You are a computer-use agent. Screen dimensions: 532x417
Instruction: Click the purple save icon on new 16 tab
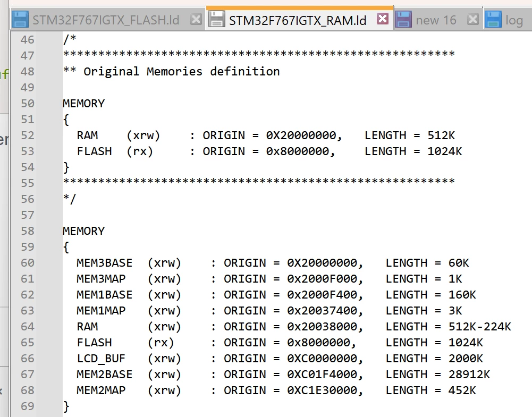click(403, 19)
